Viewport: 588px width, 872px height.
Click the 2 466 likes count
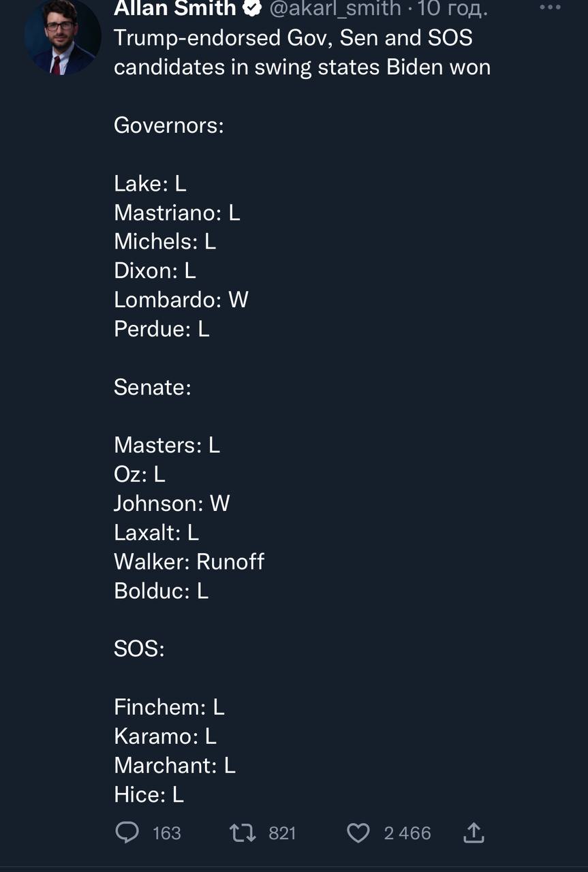[x=407, y=833]
